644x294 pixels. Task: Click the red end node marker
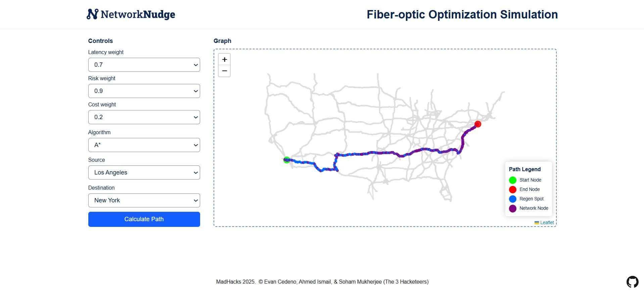pyautogui.click(x=478, y=124)
